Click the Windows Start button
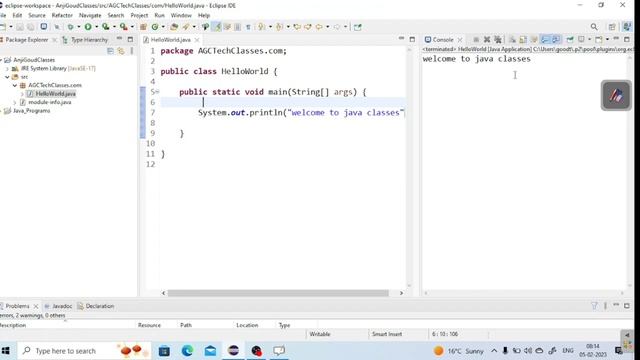This screenshot has width=640, height=360. 6,351
